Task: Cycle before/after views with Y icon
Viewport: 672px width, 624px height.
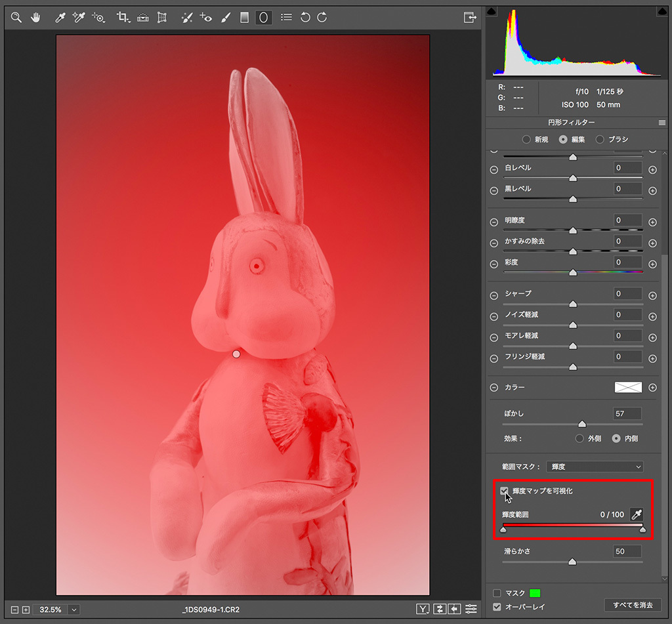Action: point(423,609)
